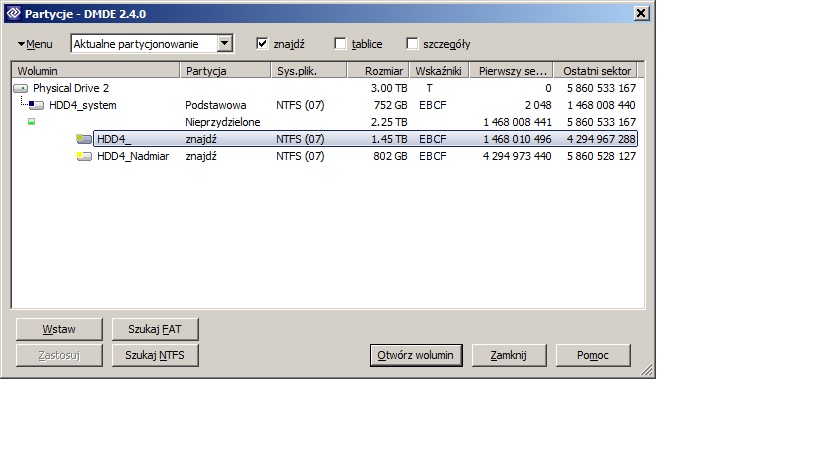Click the last sector value 5 860 528 127
819x460 pixels.
point(601,156)
